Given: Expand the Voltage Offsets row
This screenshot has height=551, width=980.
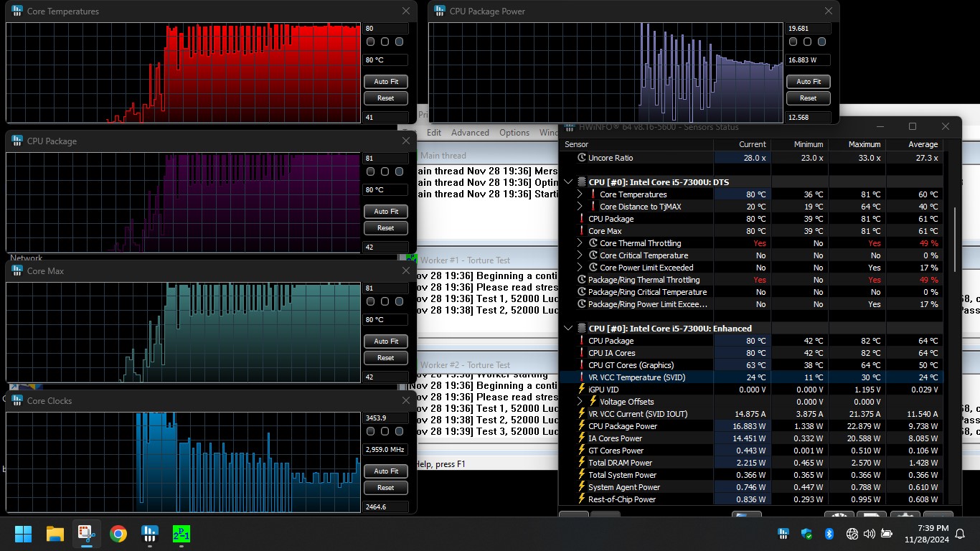Looking at the screenshot, I should coord(580,402).
